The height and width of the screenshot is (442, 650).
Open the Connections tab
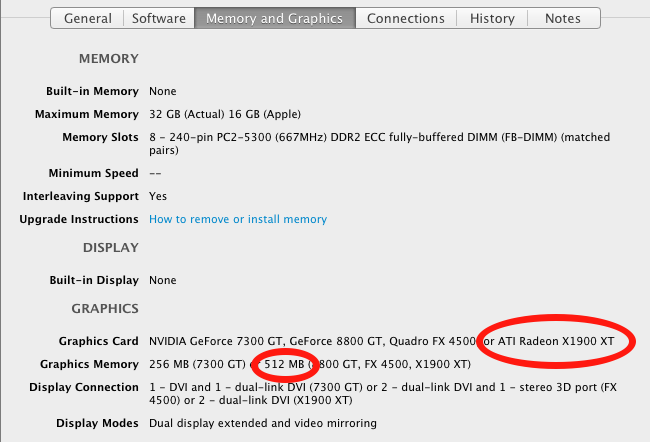(406, 18)
